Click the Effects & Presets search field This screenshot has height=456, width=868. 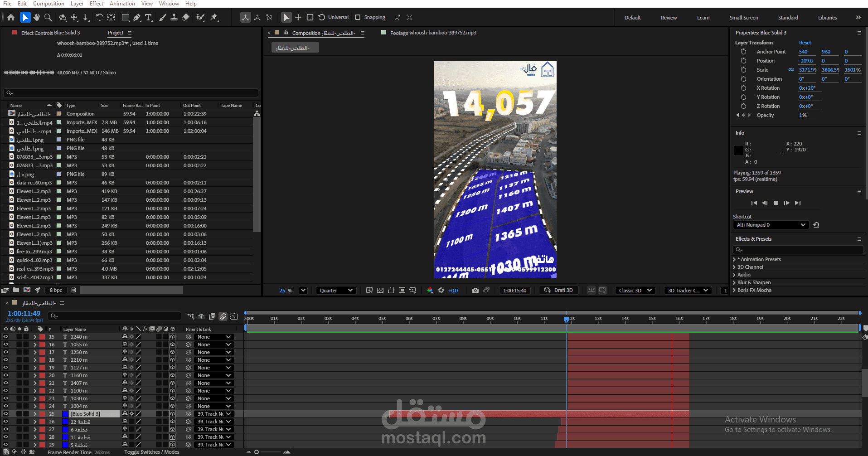tap(798, 250)
